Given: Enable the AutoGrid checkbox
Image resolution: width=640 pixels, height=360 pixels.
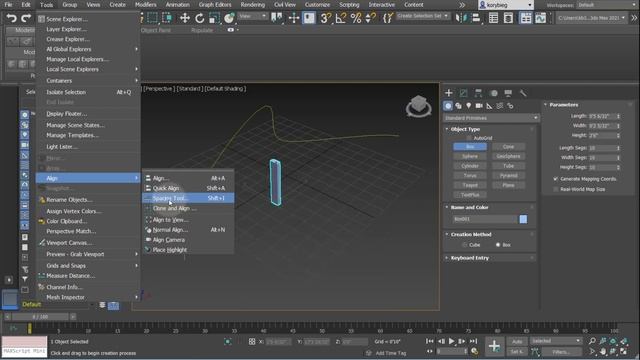Looking at the screenshot, I should (x=469, y=138).
